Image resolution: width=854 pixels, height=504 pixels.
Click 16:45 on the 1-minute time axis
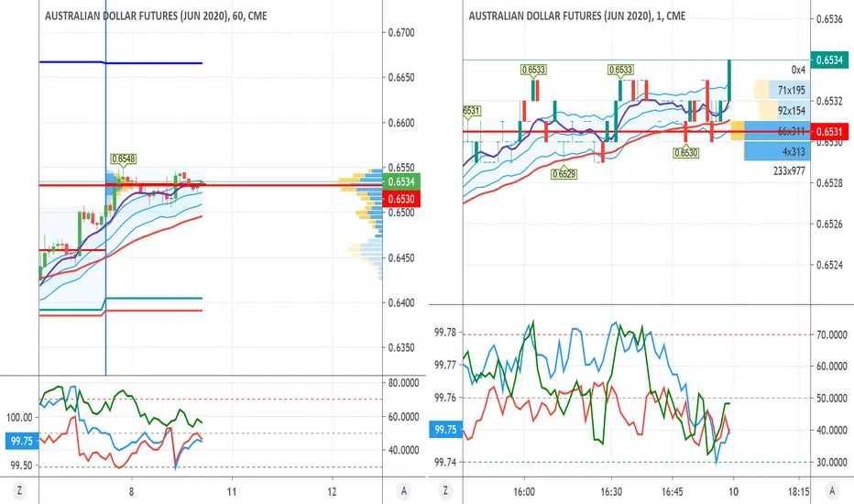[x=673, y=491]
